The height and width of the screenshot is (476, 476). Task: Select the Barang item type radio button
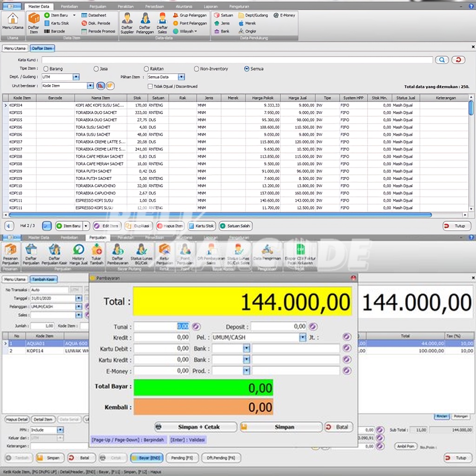(46, 69)
